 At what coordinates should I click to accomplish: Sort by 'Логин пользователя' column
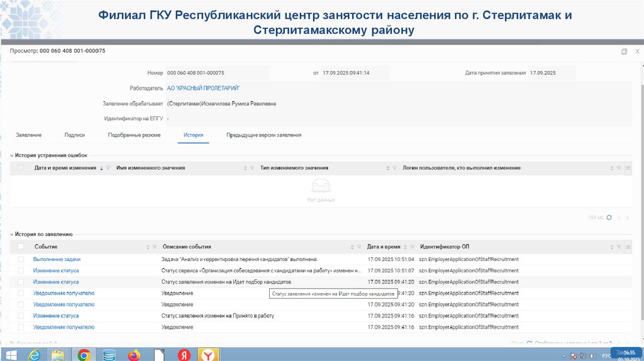tap(612, 168)
